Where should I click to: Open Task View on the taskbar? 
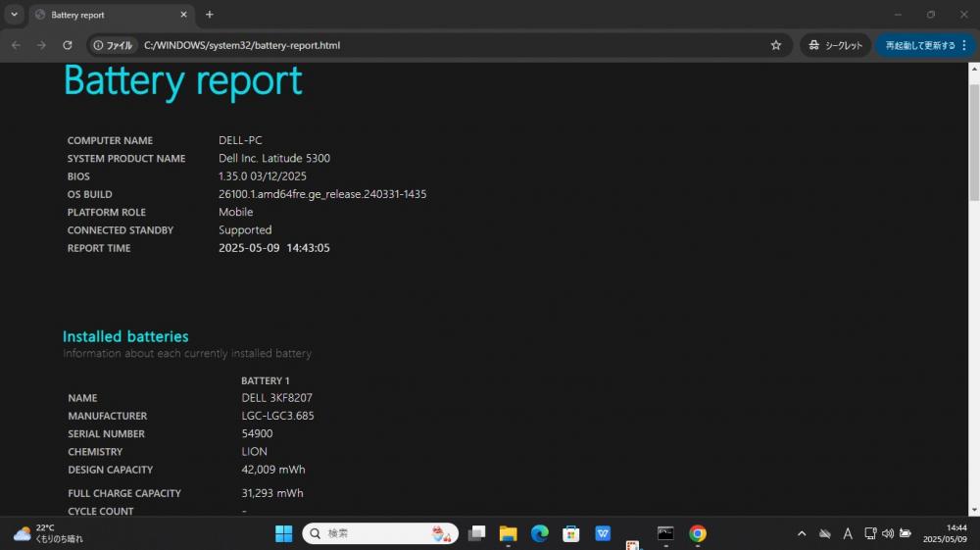[477, 533]
